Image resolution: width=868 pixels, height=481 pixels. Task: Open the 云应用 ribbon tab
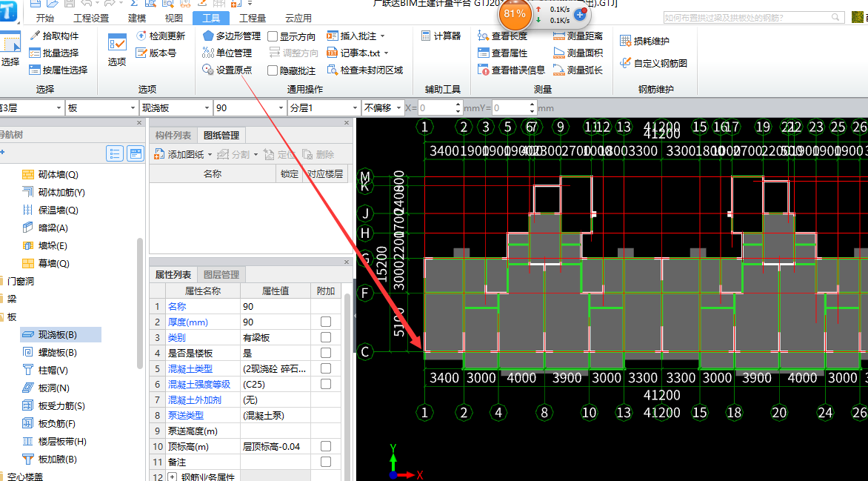298,18
